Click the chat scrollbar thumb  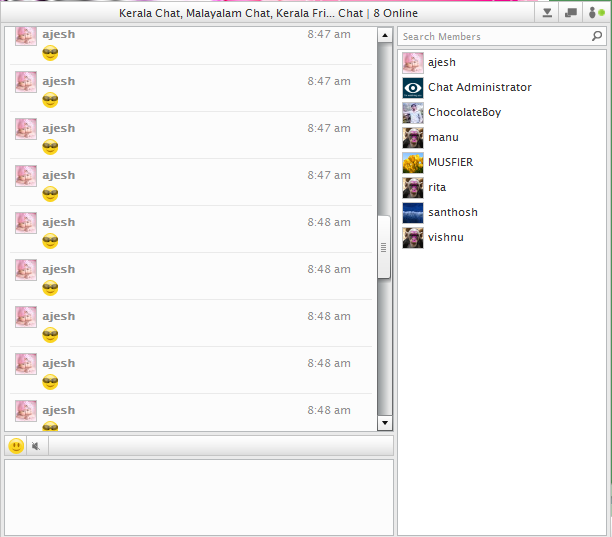(x=384, y=247)
